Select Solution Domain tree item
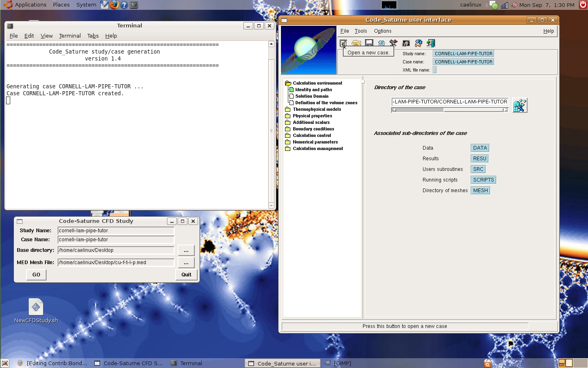 click(x=312, y=96)
